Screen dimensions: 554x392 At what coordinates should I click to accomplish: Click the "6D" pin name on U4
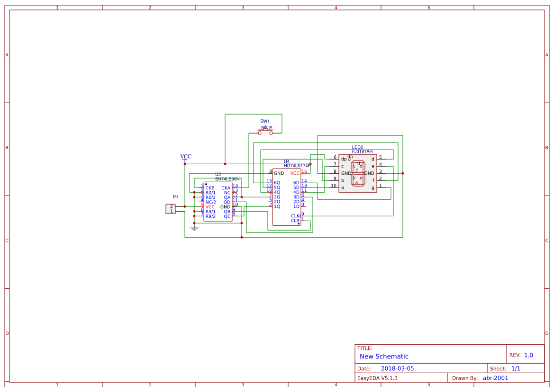(x=297, y=183)
